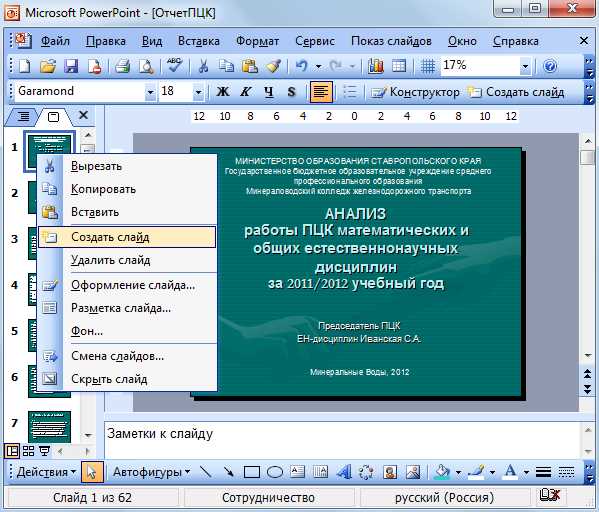Close the slide thumbnails pane
Screen dimensions: 599x512
tap(83, 115)
